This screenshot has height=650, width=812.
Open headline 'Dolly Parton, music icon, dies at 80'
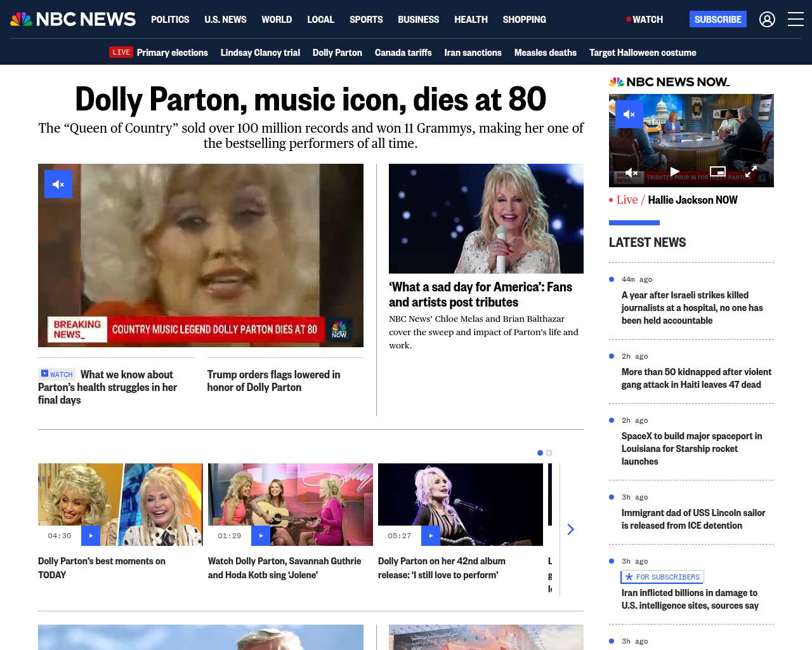[x=311, y=99]
